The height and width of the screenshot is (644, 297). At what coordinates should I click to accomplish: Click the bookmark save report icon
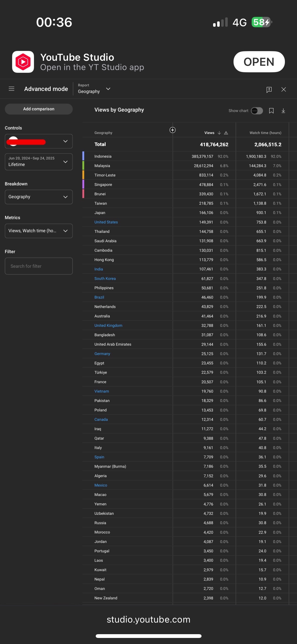pyautogui.click(x=271, y=111)
